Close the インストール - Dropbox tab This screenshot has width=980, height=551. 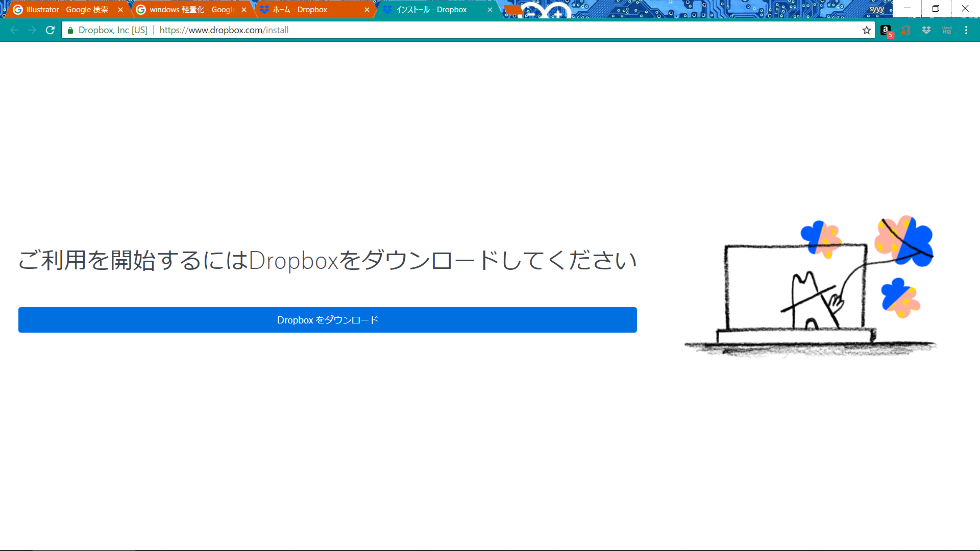click(x=490, y=10)
